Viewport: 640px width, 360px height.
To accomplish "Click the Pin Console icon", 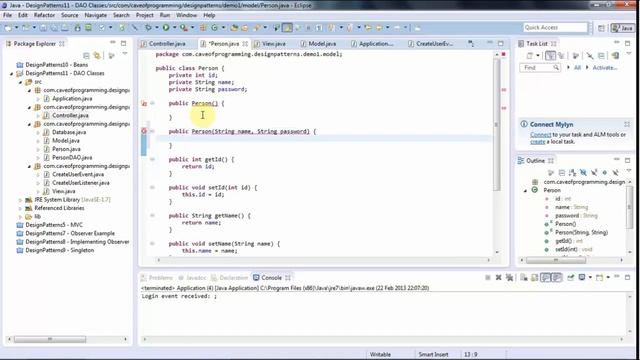I will pos(571,278).
